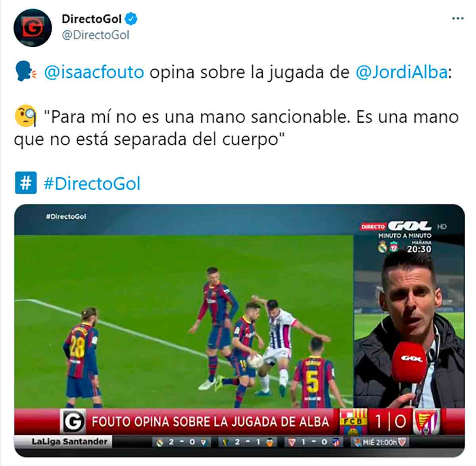Click the blue verified badge

click(x=131, y=19)
